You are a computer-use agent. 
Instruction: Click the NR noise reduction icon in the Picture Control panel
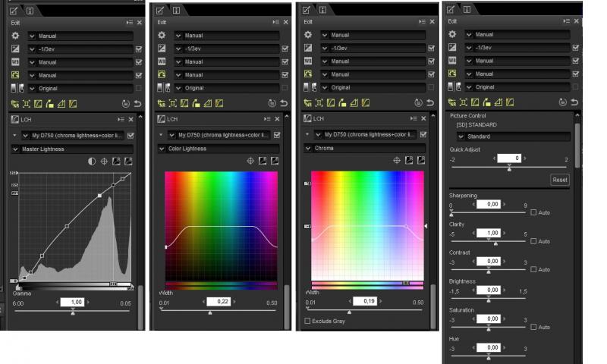coord(451,102)
